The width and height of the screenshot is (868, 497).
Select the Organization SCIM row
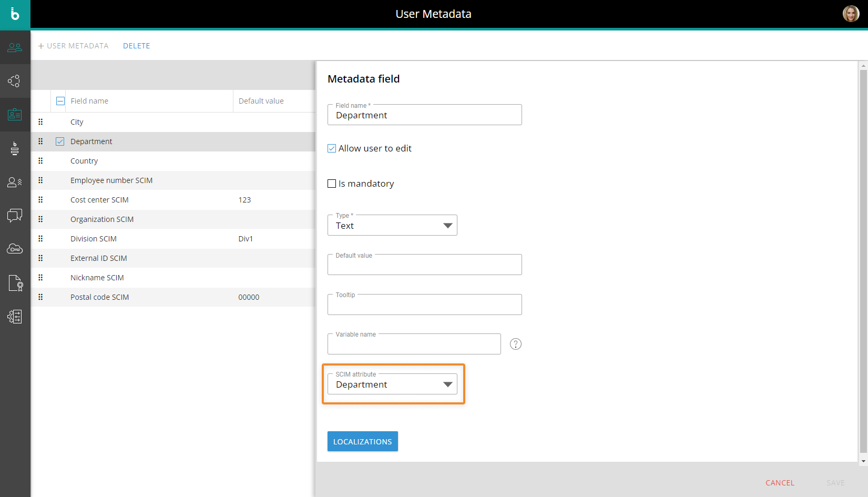173,219
